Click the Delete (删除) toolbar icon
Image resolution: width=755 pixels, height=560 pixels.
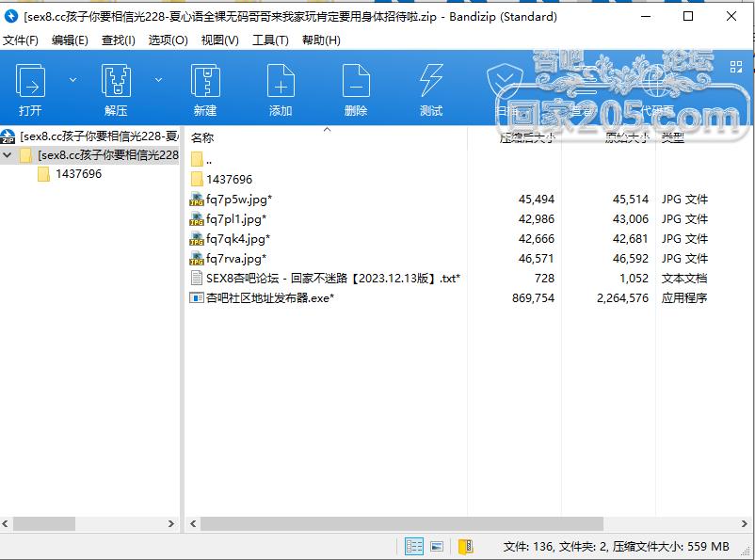click(x=356, y=81)
